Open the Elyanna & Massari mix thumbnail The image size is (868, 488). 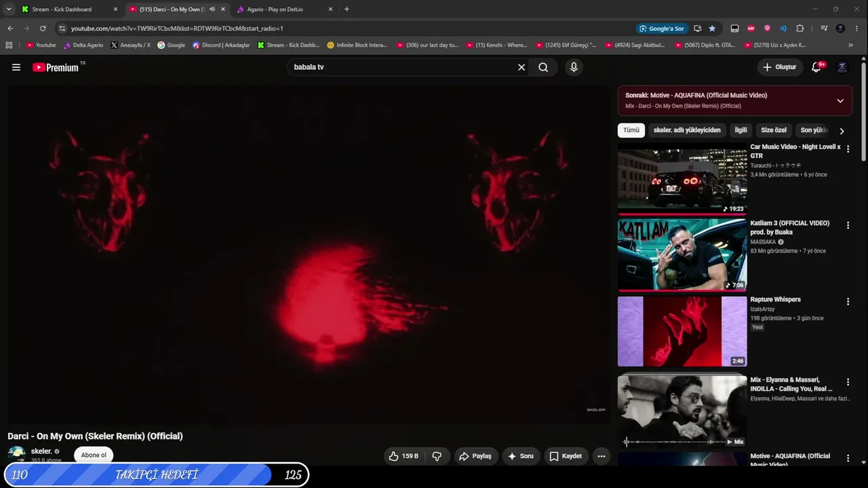pyautogui.click(x=682, y=411)
